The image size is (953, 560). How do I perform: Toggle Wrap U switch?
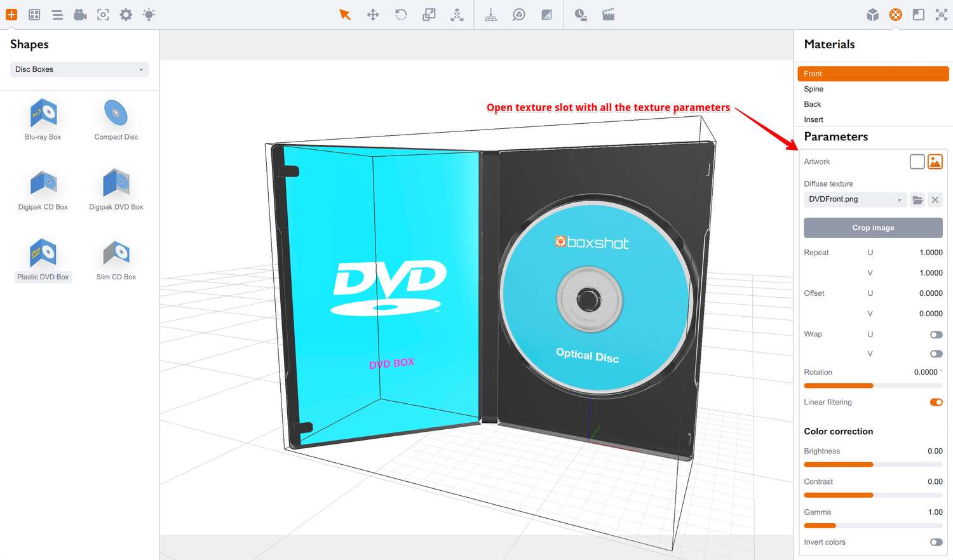click(936, 335)
